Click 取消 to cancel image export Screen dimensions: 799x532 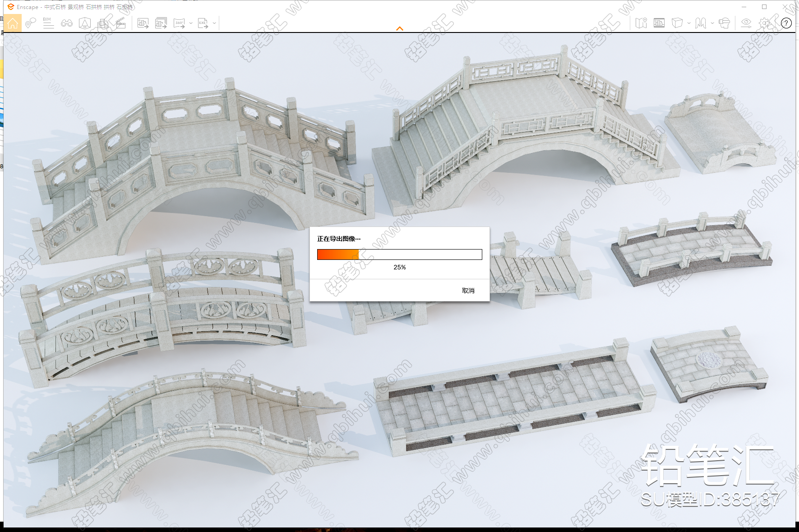coord(468,291)
